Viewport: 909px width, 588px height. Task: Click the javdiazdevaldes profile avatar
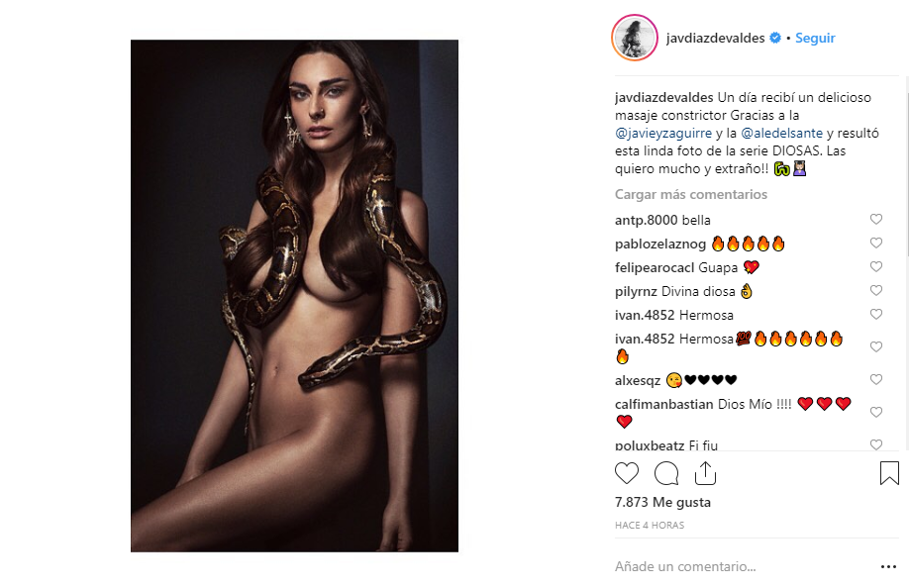point(634,38)
